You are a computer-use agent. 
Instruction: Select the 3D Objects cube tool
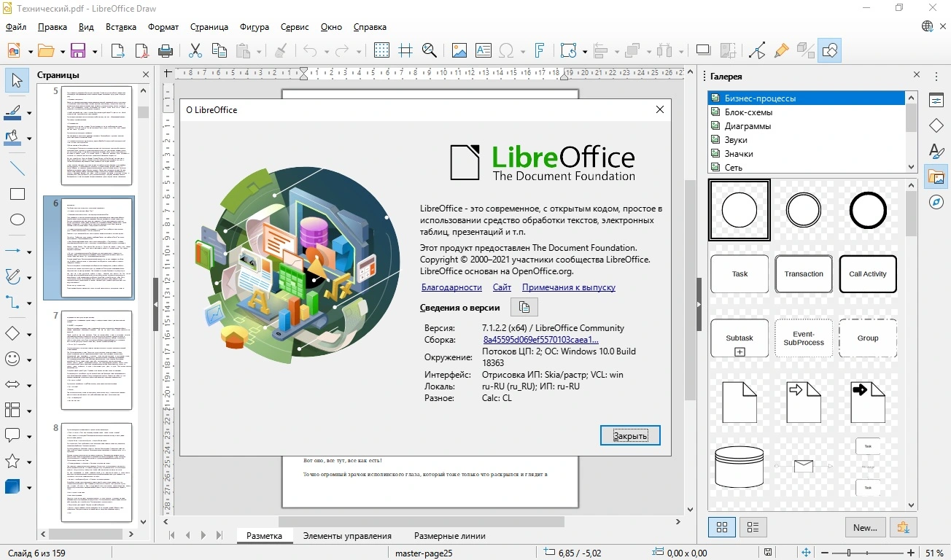point(13,486)
